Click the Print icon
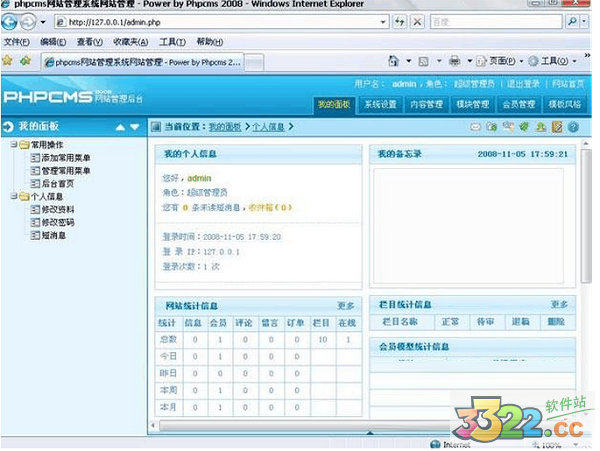This screenshot has height=451, width=600. click(455, 61)
